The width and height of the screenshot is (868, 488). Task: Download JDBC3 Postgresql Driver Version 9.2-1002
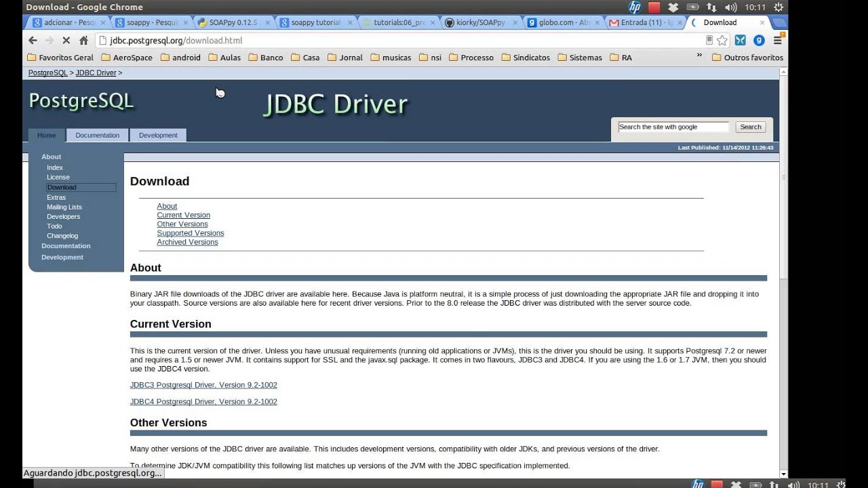pyautogui.click(x=203, y=385)
